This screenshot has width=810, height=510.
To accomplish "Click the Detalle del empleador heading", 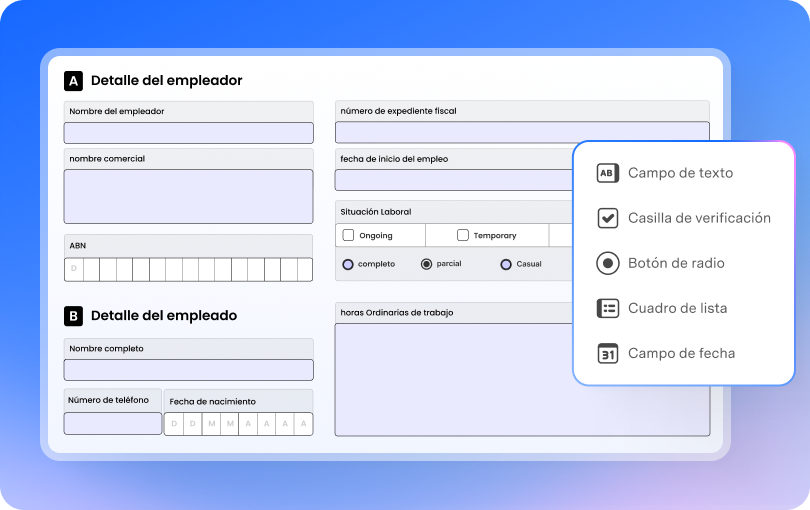I will click(166, 81).
